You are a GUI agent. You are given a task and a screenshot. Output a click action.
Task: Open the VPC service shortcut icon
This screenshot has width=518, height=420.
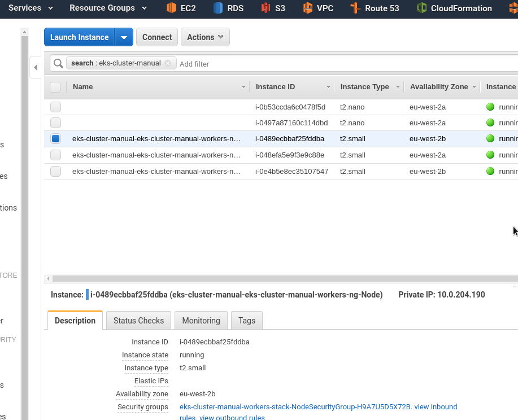coord(307,7)
